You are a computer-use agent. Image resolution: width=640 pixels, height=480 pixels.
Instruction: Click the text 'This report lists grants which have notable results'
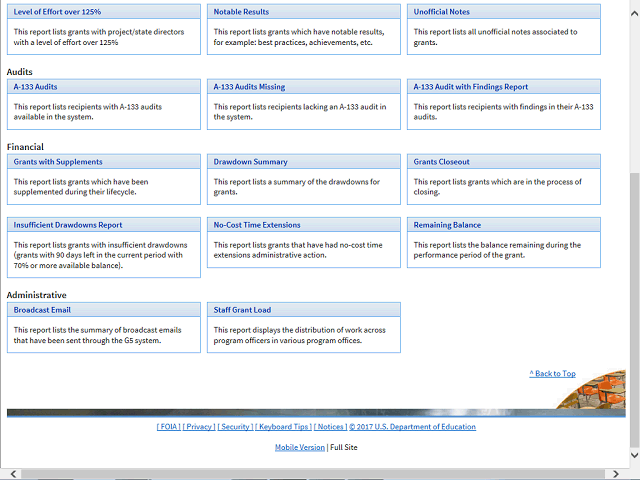click(x=299, y=32)
